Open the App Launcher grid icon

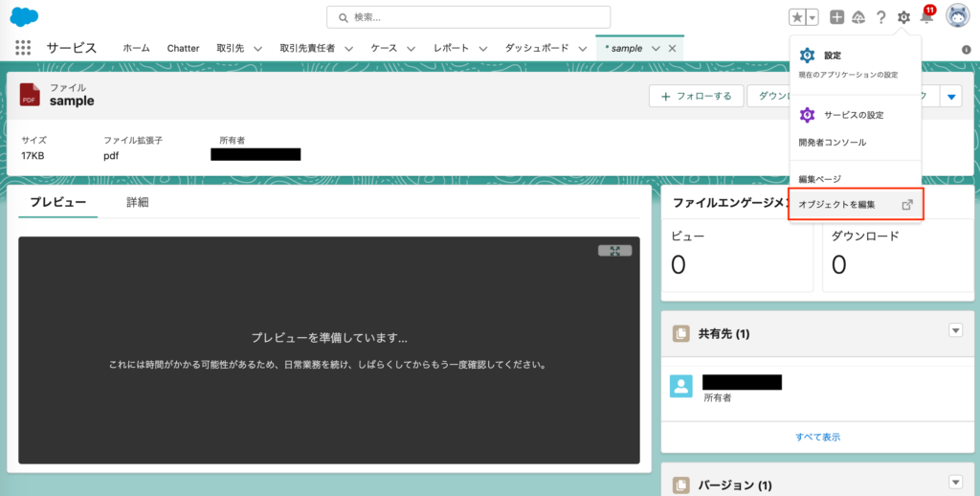23,48
